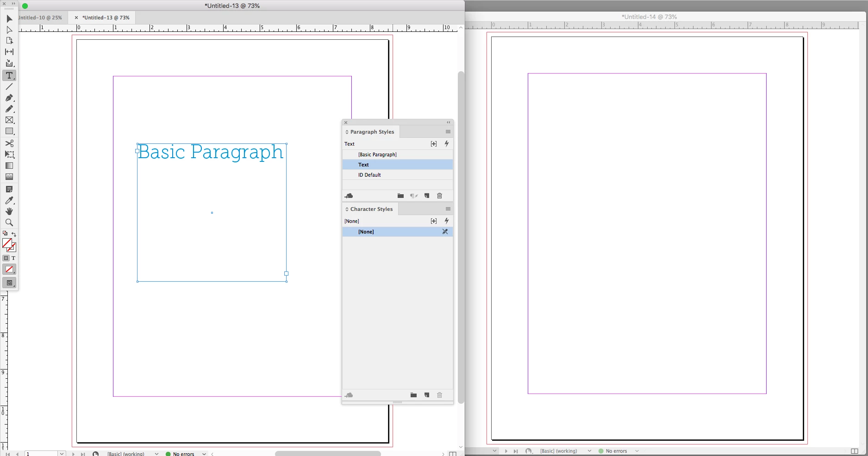
Task: Activate the Gap tool
Action: (x=9, y=52)
